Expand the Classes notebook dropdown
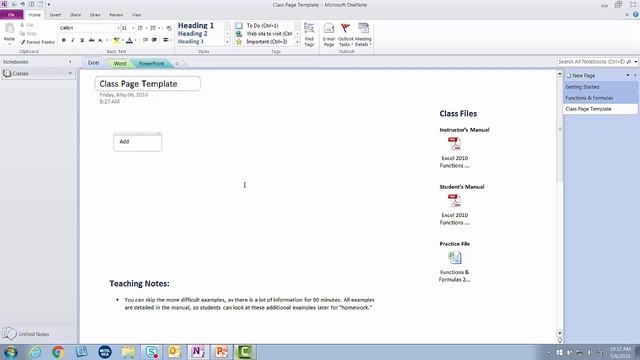 pyautogui.click(x=70, y=73)
